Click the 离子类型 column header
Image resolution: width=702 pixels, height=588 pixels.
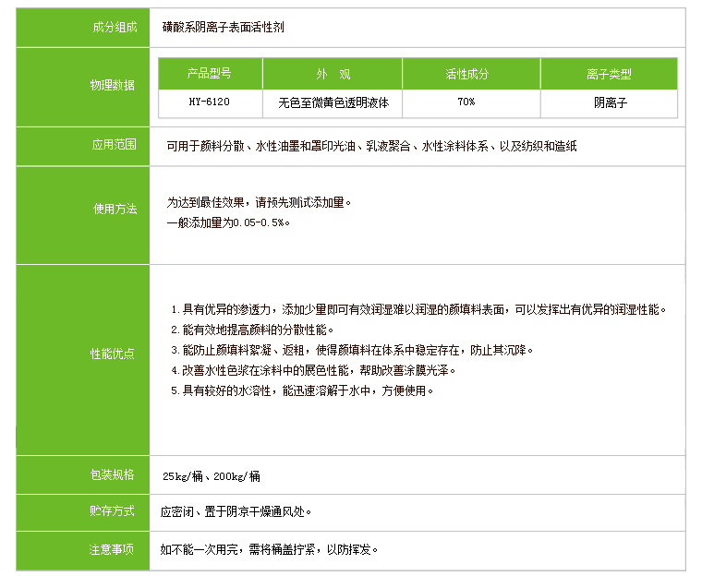pos(608,74)
